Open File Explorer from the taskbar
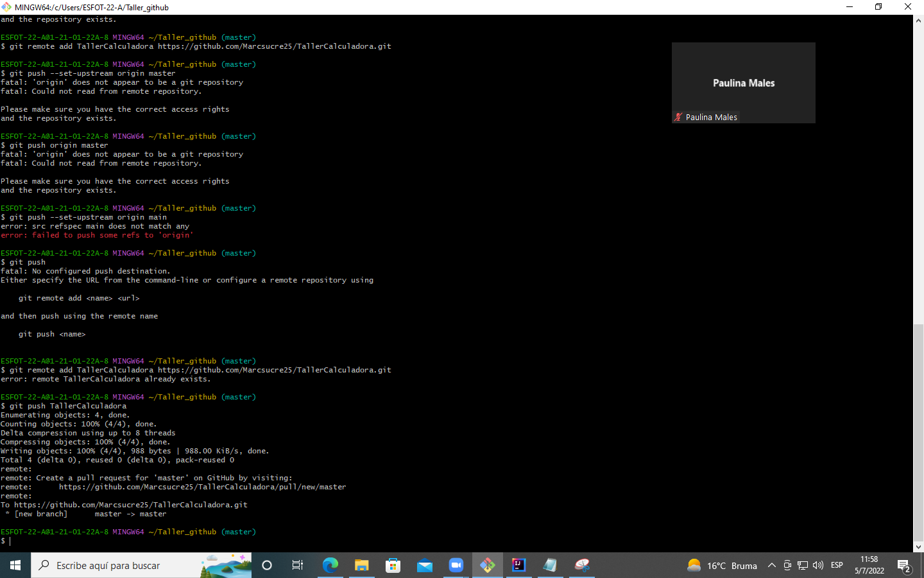This screenshot has width=924, height=578. coord(362,565)
